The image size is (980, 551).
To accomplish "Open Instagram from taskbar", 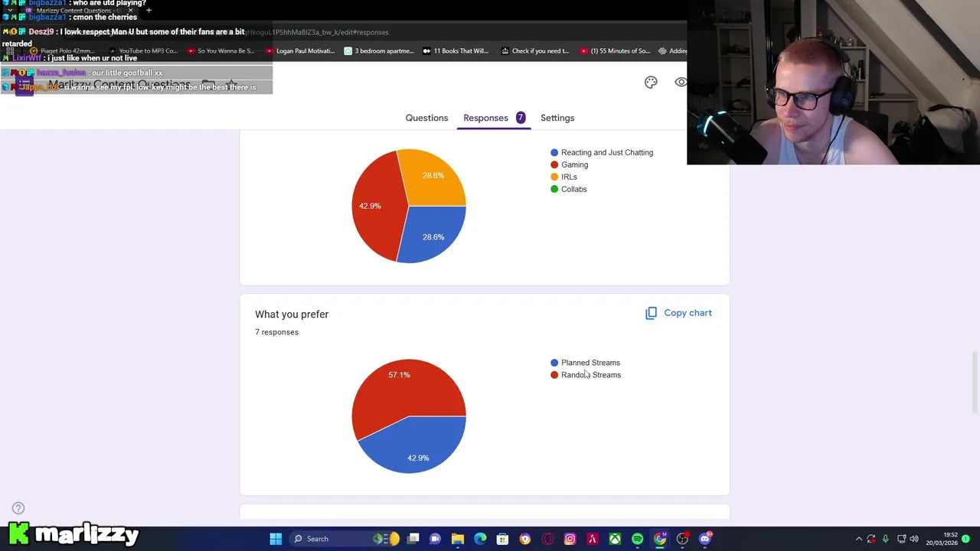I will pyautogui.click(x=570, y=539).
